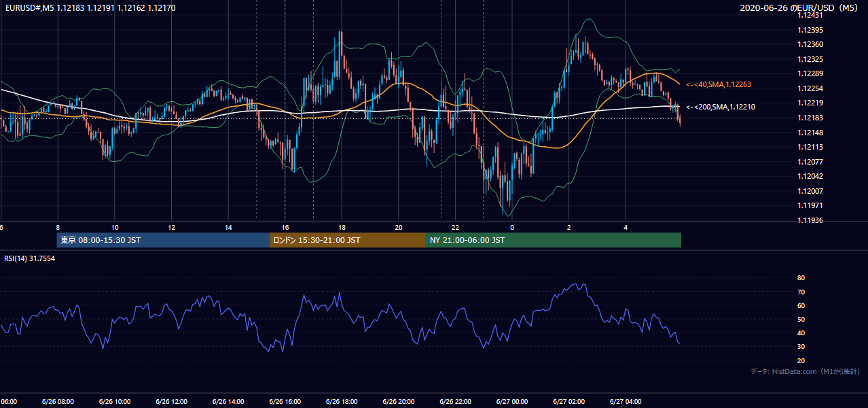Screen dimensions: 868x408
Task: Click RSI scale value 20 at right
Action: click(x=801, y=360)
